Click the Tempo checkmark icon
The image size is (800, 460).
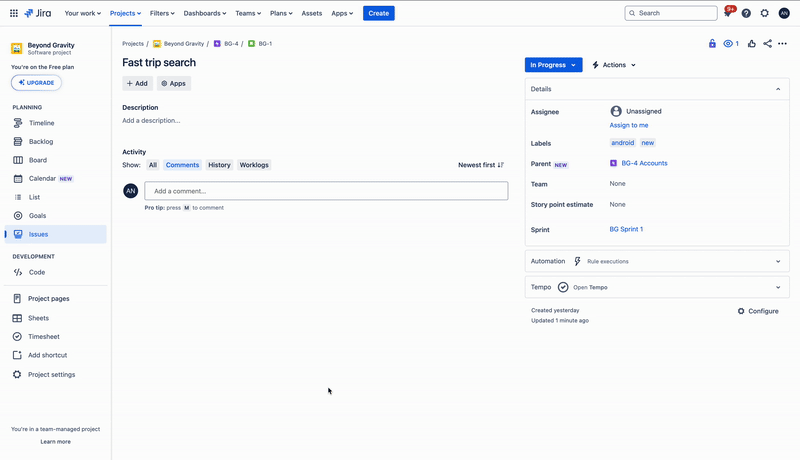[563, 287]
